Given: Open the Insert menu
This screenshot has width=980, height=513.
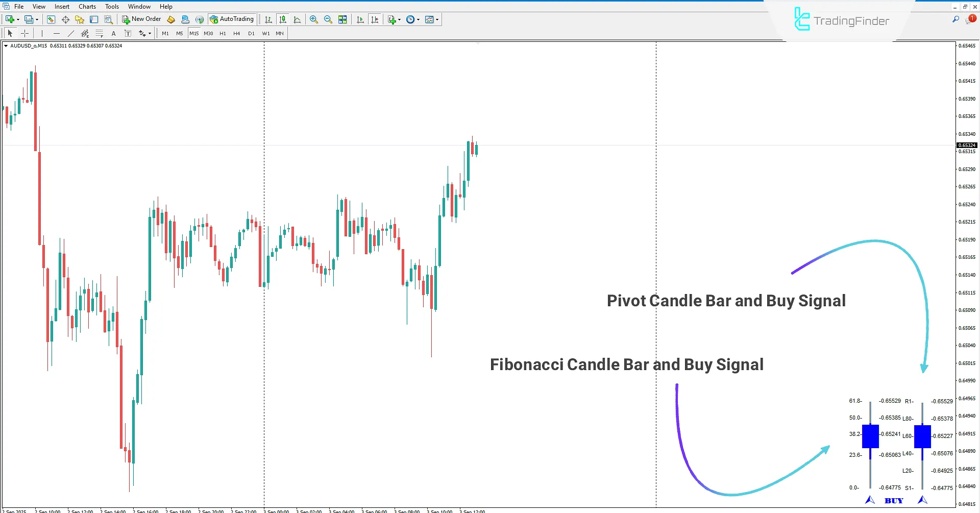Looking at the screenshot, I should point(62,7).
